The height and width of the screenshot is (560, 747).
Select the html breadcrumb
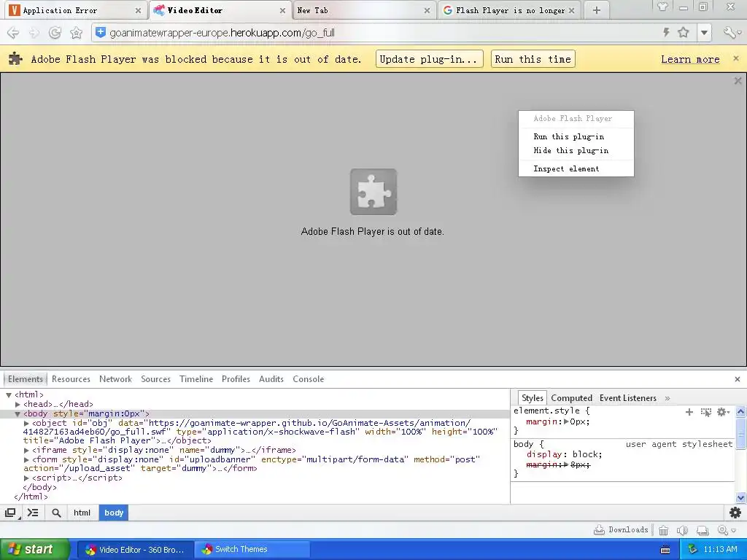pyautogui.click(x=82, y=513)
